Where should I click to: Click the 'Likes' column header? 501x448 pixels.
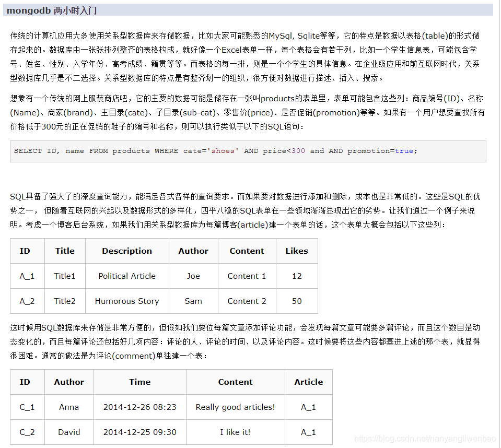coord(297,251)
